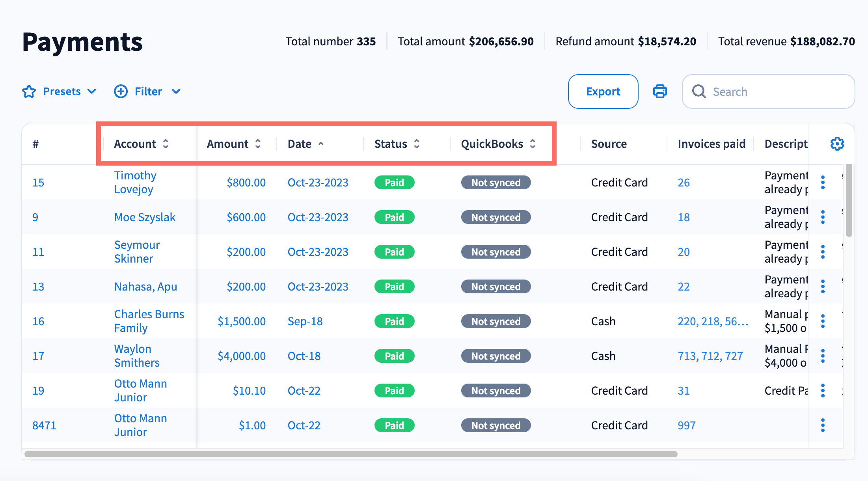
Task: Open the Charles Burns Family account link
Action: 149,321
